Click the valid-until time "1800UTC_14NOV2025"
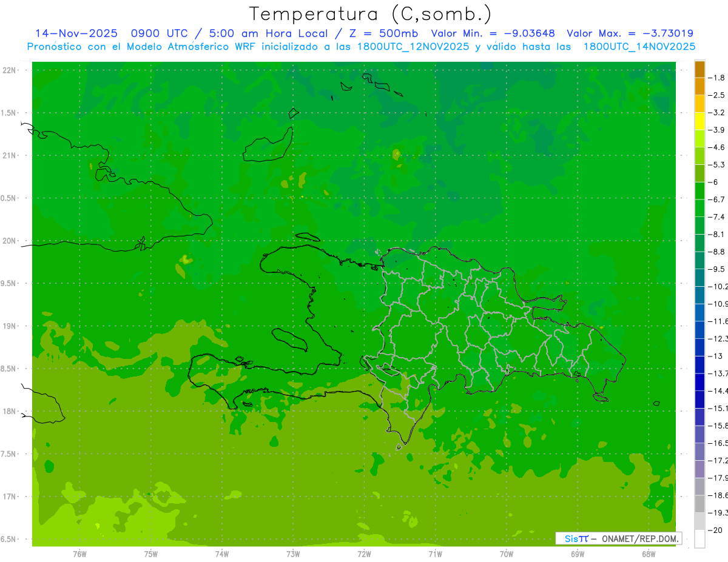This screenshot has height=562, width=728. pos(639,47)
